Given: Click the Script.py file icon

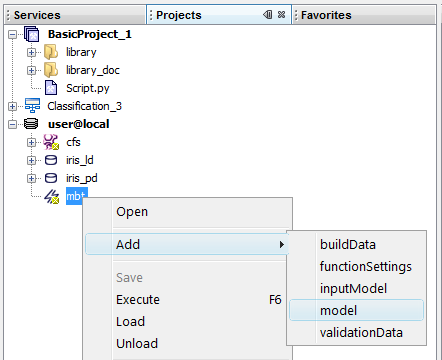Looking at the screenshot, I should 51,88.
